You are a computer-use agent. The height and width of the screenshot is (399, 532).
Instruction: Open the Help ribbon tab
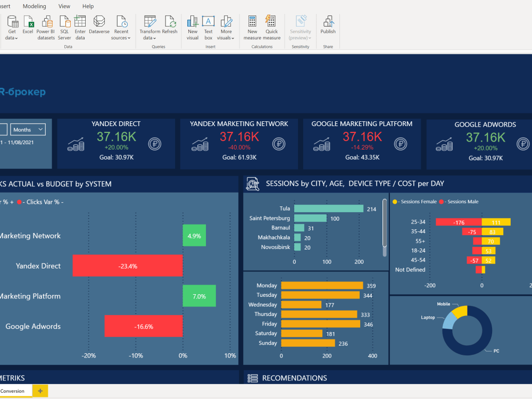tap(88, 6)
